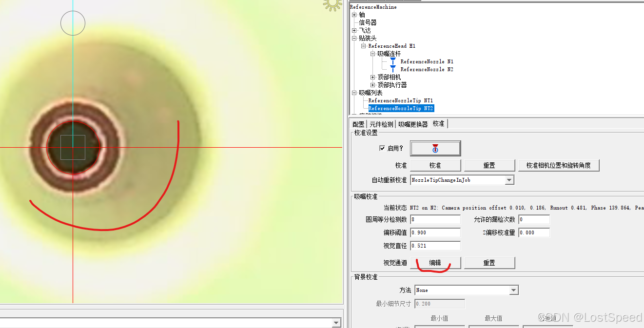Click the 偏移阈值 input field
This screenshot has height=328, width=644.
435,233
